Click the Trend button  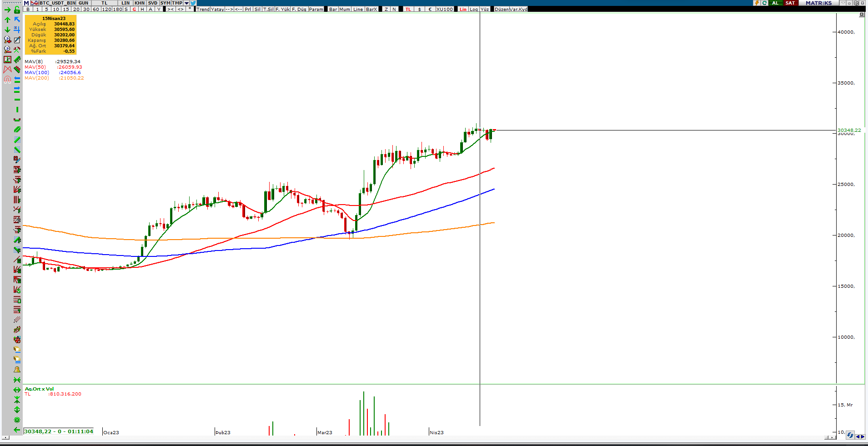pos(203,9)
